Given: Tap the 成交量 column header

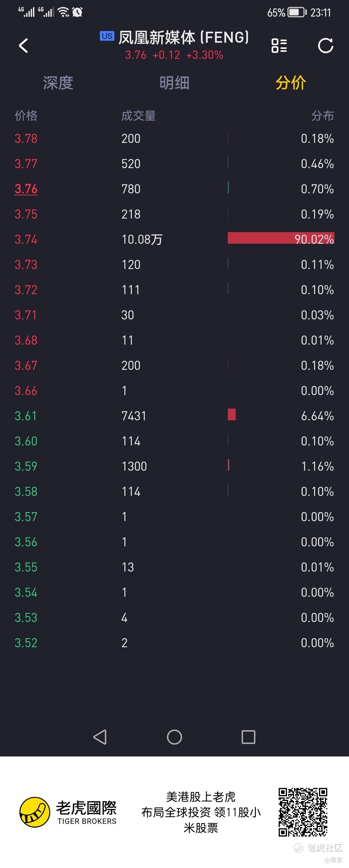Looking at the screenshot, I should (x=138, y=116).
